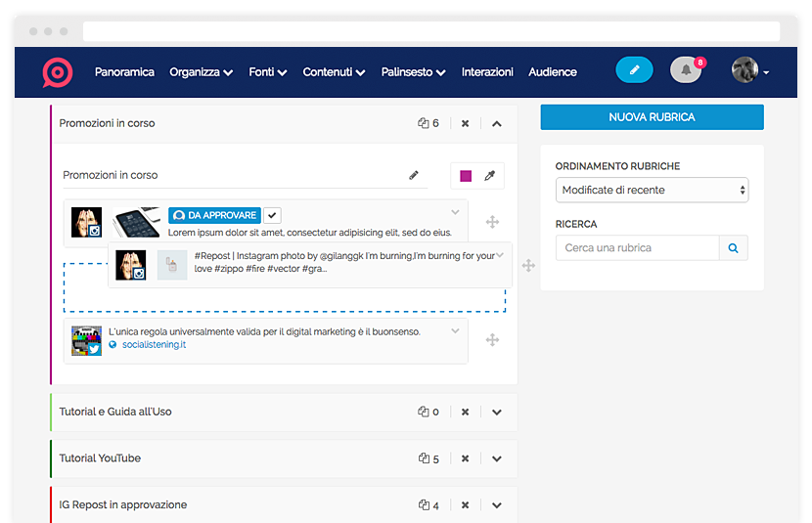812x523 pixels.
Task: Open the Modificate di recente sort dropdown
Action: [x=652, y=190]
